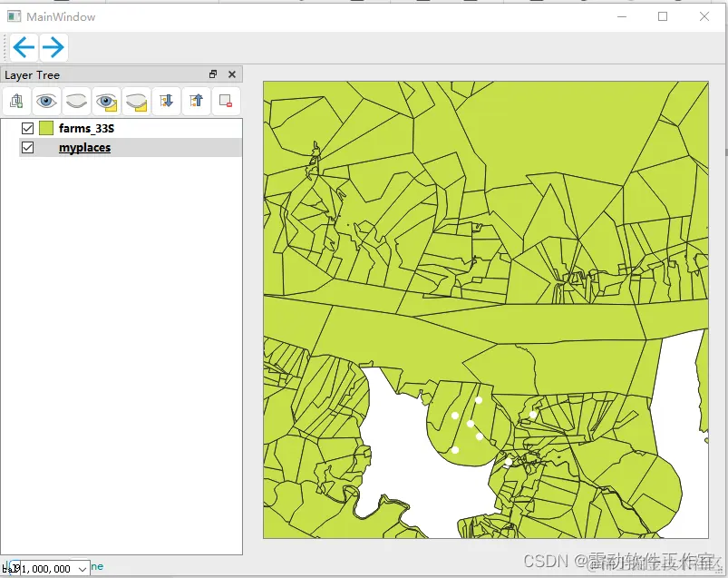Add a new group in Layer Tree
The width and height of the screenshot is (728, 578).
pos(16,101)
